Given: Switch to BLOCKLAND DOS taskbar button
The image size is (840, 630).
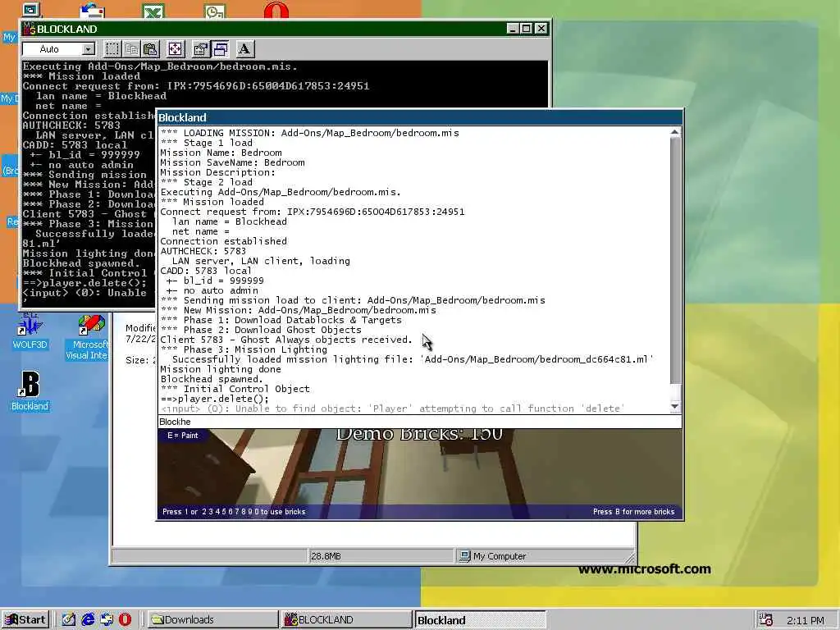Looking at the screenshot, I should pyautogui.click(x=345, y=620).
